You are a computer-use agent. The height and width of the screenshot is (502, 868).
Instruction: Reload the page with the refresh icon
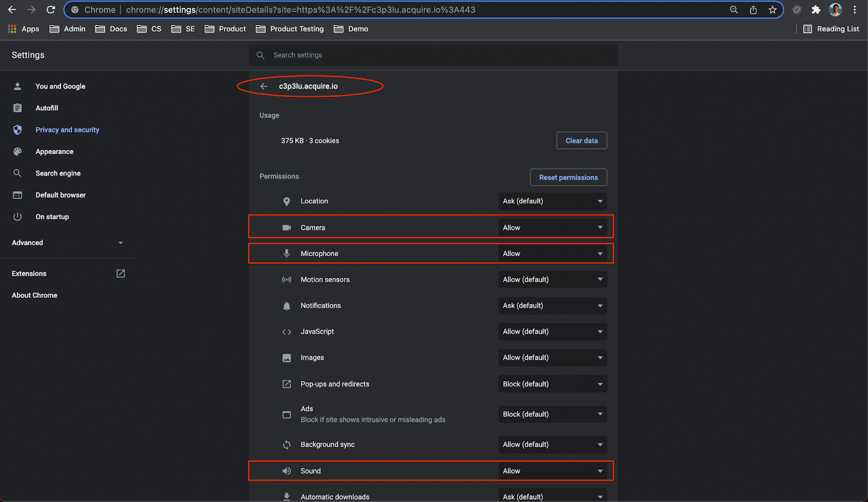[x=50, y=10]
